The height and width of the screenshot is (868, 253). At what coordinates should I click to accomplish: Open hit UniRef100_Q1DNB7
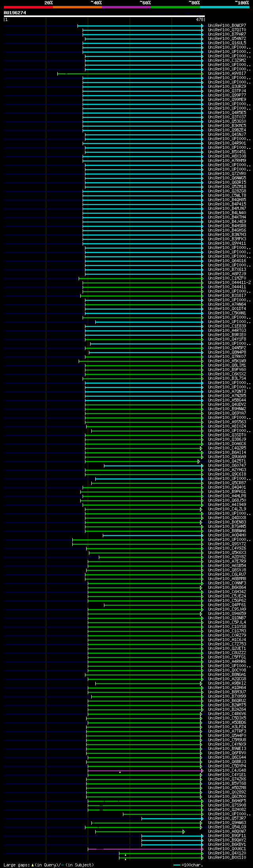pos(227,618)
